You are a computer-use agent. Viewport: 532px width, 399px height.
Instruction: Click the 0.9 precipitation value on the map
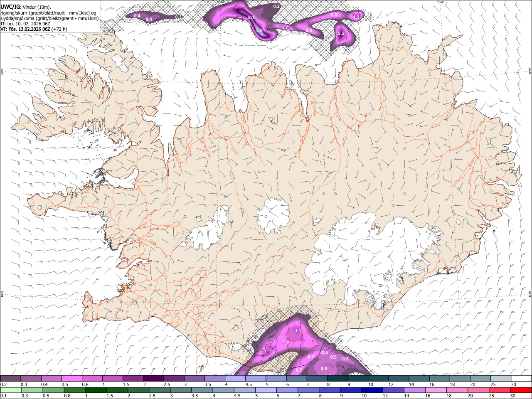334,15
